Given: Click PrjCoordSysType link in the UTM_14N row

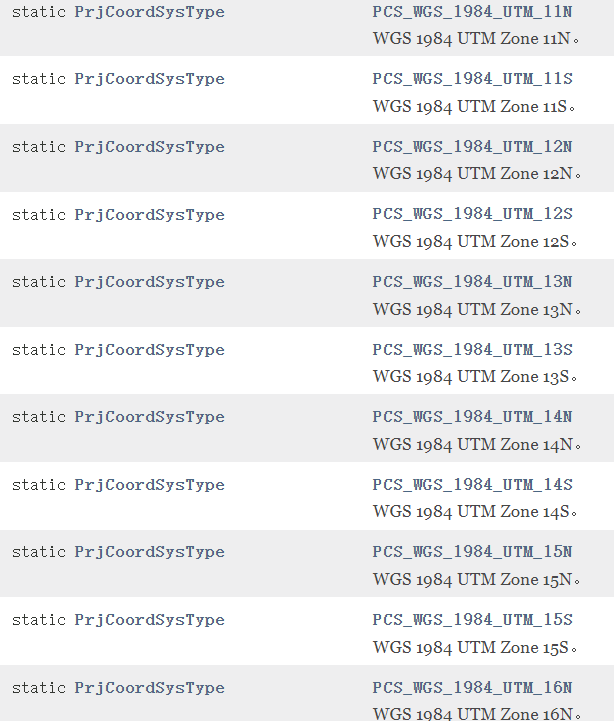Looking at the screenshot, I should pos(149,418).
